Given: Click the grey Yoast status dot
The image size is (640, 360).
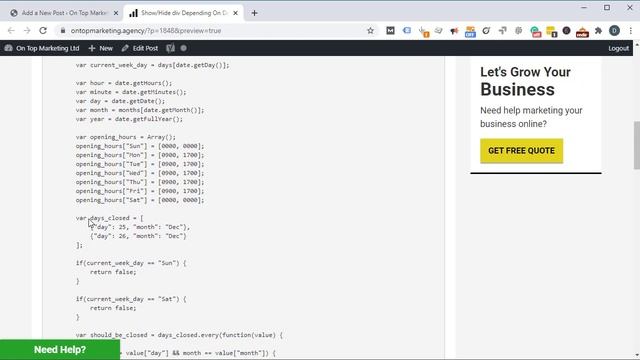Looking at the screenshot, I should pos(184,48).
